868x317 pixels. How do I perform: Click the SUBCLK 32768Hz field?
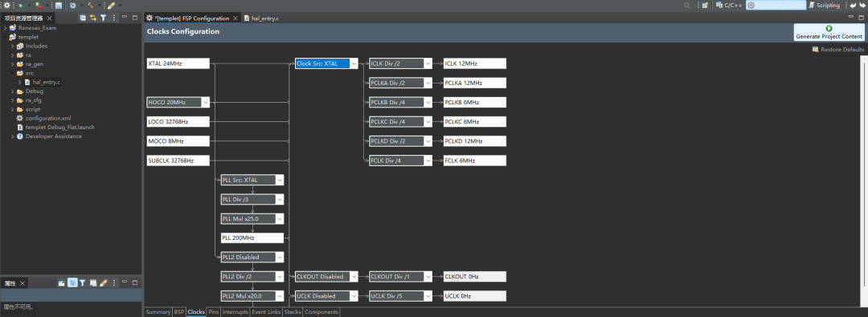[x=178, y=161]
